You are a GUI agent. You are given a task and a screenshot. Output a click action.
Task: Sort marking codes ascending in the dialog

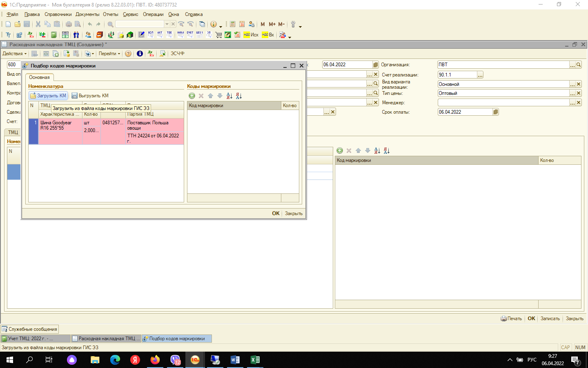229,96
